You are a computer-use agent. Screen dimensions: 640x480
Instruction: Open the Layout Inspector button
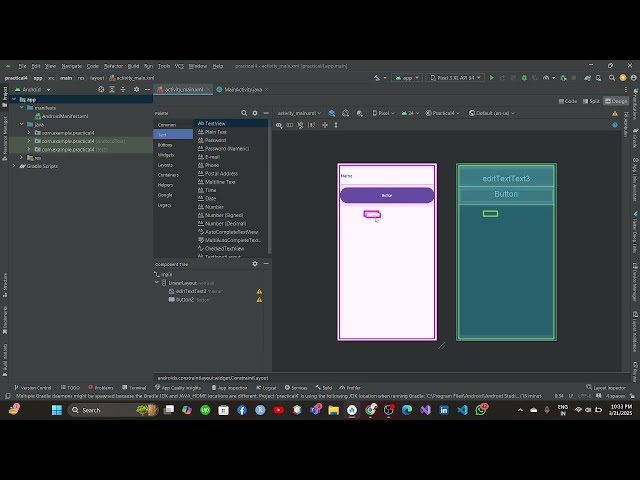(x=606, y=387)
